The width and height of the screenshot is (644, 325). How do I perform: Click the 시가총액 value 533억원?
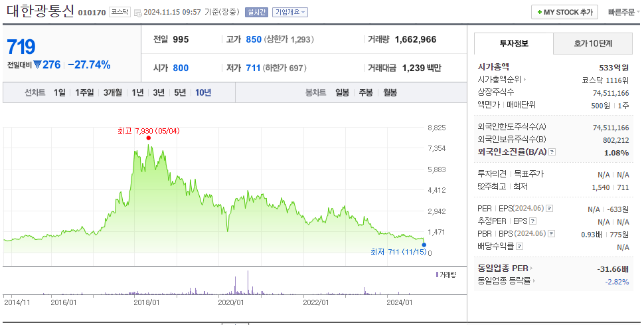pyautogui.click(x=613, y=68)
